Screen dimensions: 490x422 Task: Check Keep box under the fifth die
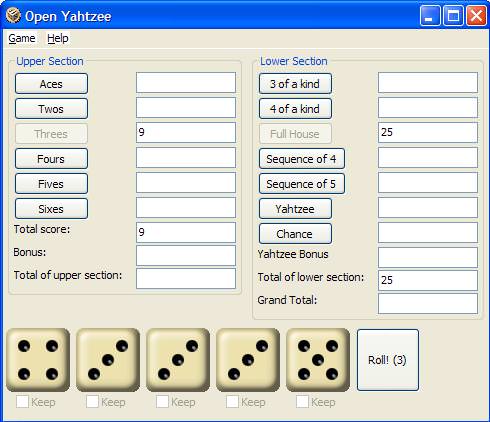pos(302,402)
